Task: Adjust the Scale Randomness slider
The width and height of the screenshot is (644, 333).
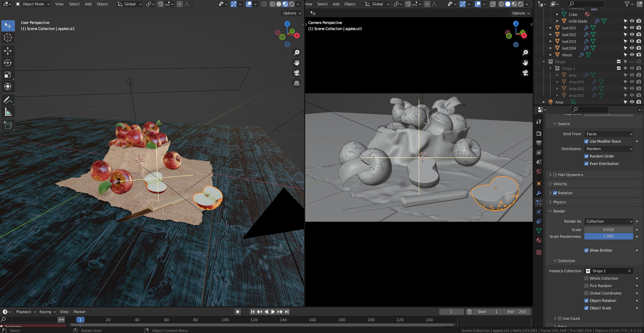Action: (608, 237)
